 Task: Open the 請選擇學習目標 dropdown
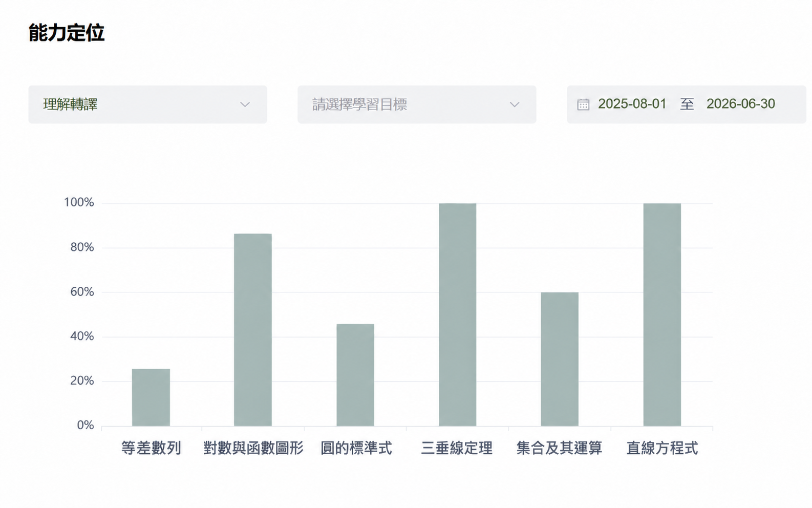point(417,104)
